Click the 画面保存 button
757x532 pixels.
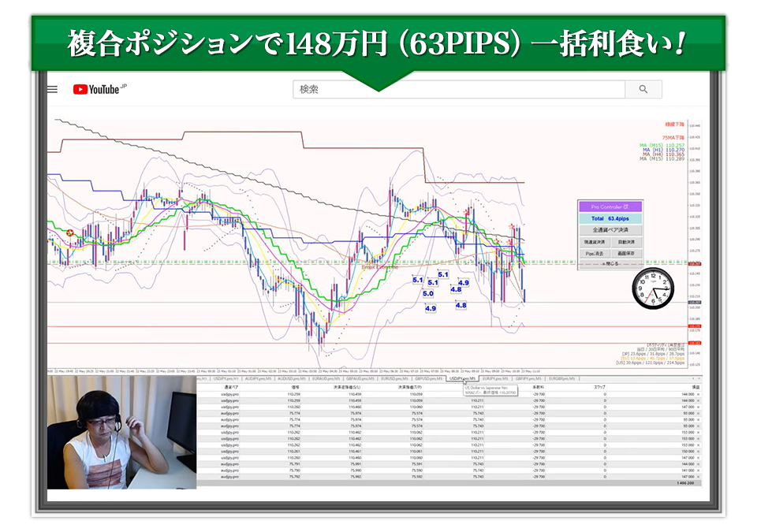(x=626, y=254)
